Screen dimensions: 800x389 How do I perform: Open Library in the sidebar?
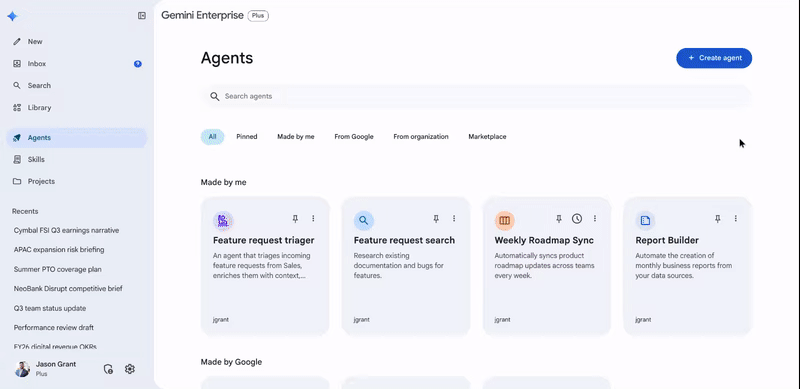[x=77, y=108]
